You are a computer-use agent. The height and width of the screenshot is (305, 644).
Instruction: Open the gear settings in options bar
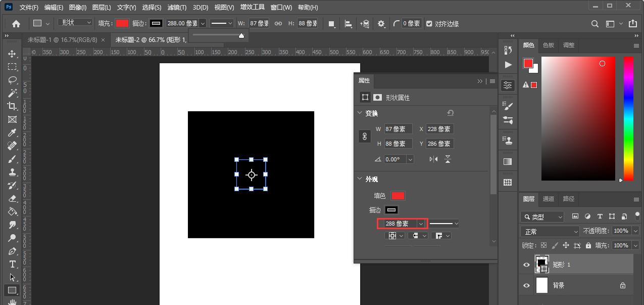[x=381, y=24]
